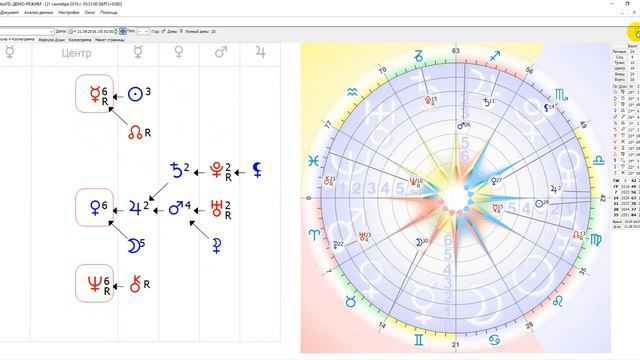Click the Aries sign on the chart wheel
The image size is (640, 360).
pyautogui.click(x=314, y=235)
